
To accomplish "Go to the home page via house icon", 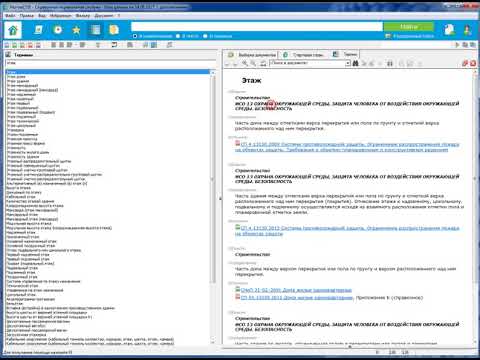I will [13, 30].
